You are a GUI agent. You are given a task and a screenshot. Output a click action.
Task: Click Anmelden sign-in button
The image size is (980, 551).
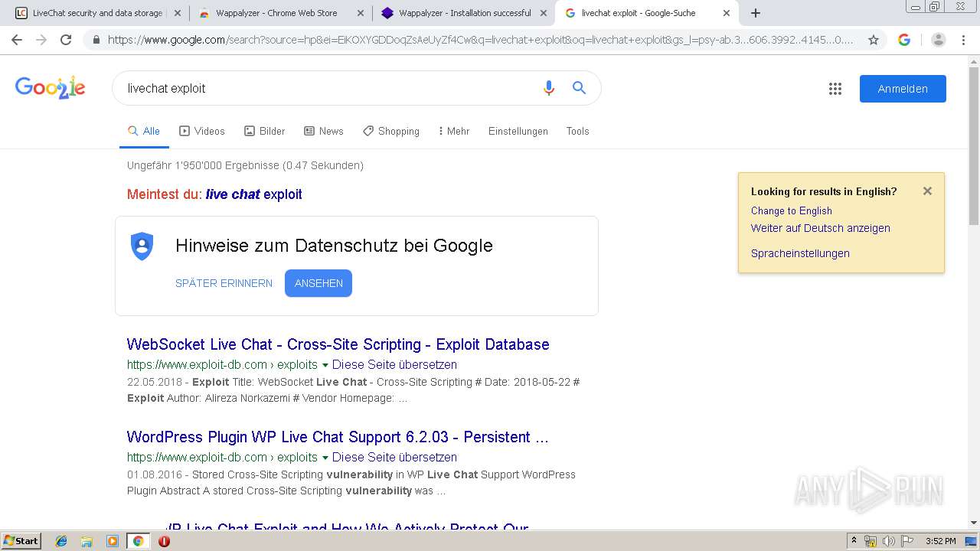coord(903,89)
